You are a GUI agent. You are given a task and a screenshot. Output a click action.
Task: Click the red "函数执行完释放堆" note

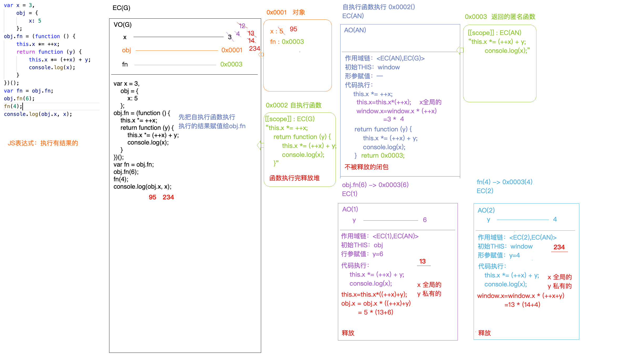click(294, 178)
